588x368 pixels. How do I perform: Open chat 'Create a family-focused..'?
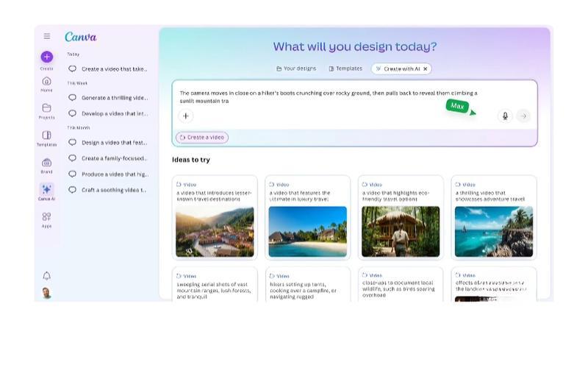click(x=108, y=158)
